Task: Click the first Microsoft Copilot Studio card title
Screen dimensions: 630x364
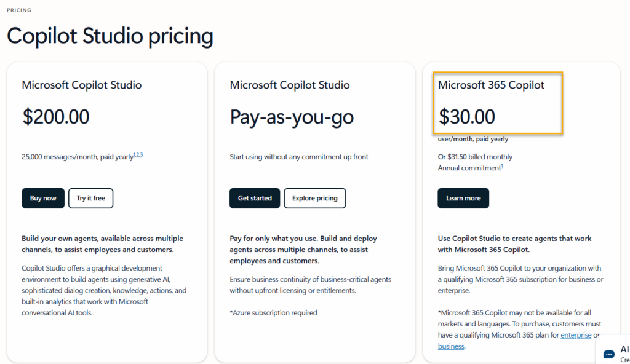Action: [82, 85]
